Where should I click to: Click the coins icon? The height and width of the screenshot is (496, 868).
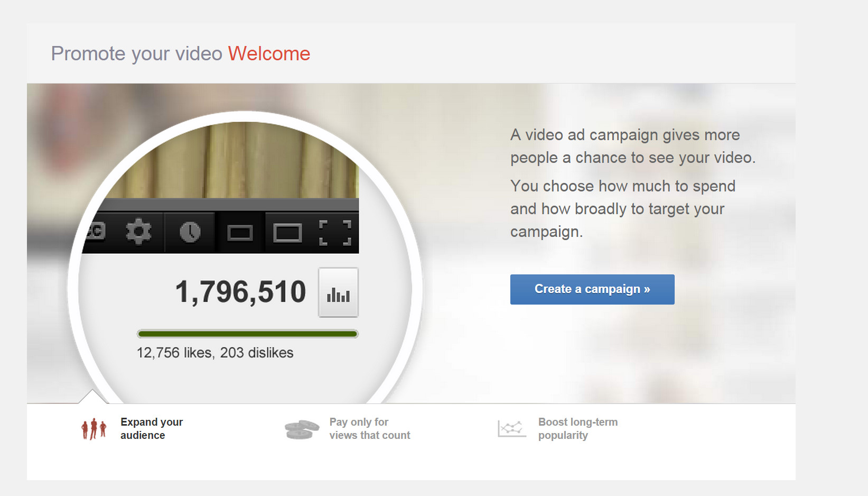click(x=302, y=429)
